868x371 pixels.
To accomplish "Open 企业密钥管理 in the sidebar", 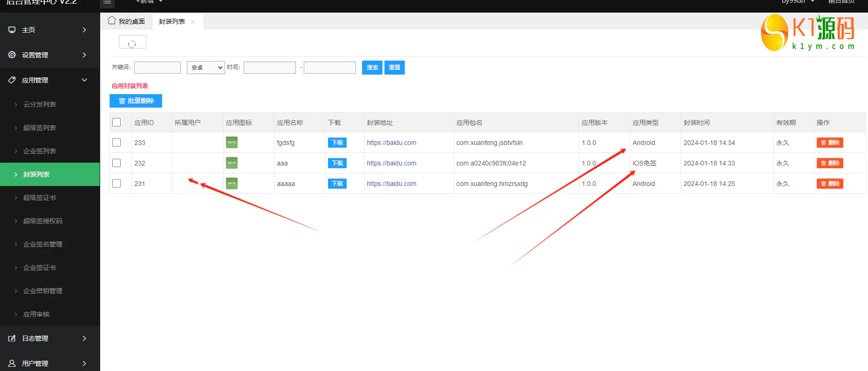I will pyautogui.click(x=50, y=291).
